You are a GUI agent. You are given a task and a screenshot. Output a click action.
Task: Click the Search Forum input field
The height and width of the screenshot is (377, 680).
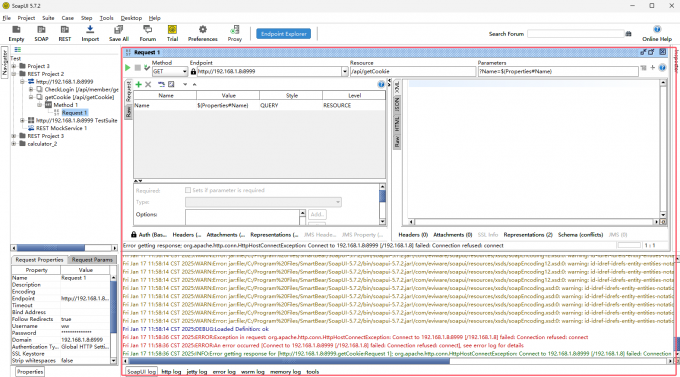(x=575, y=34)
